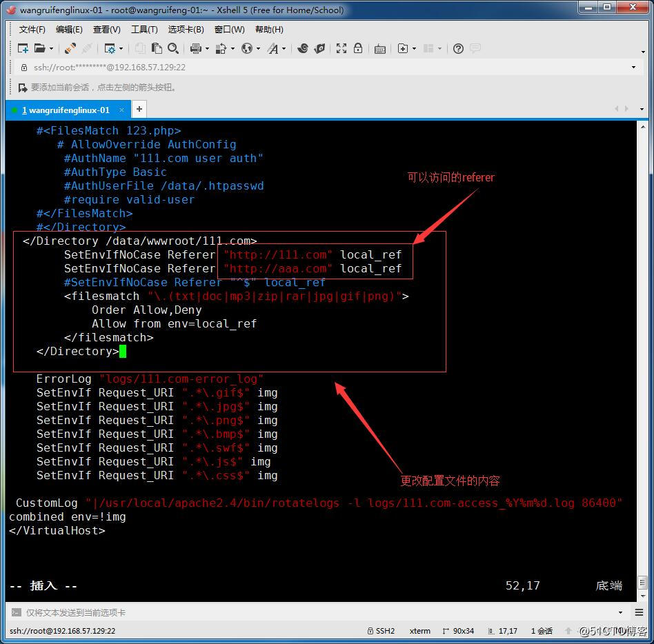Open the 窗口(W) menu

229,30
